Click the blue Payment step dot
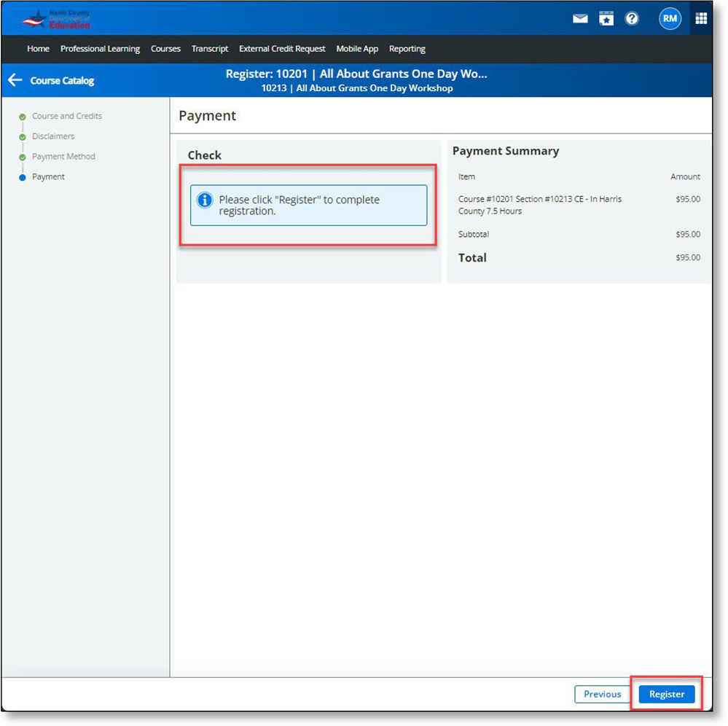Viewport: 728px width, 726px height. (24, 176)
